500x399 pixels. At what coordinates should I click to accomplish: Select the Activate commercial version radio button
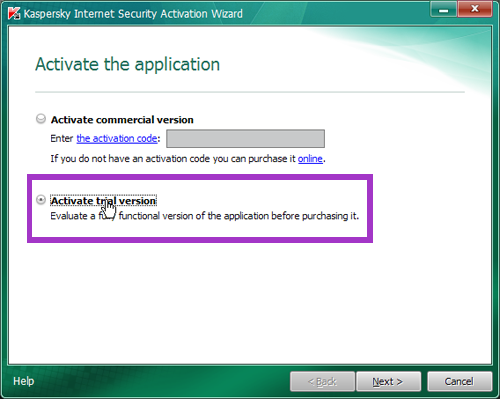tap(41, 119)
